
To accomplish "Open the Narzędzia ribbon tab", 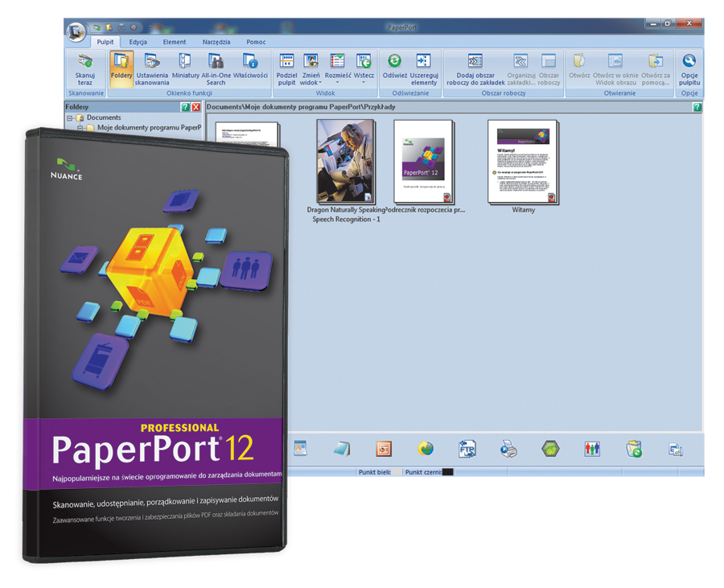I will coord(216,42).
